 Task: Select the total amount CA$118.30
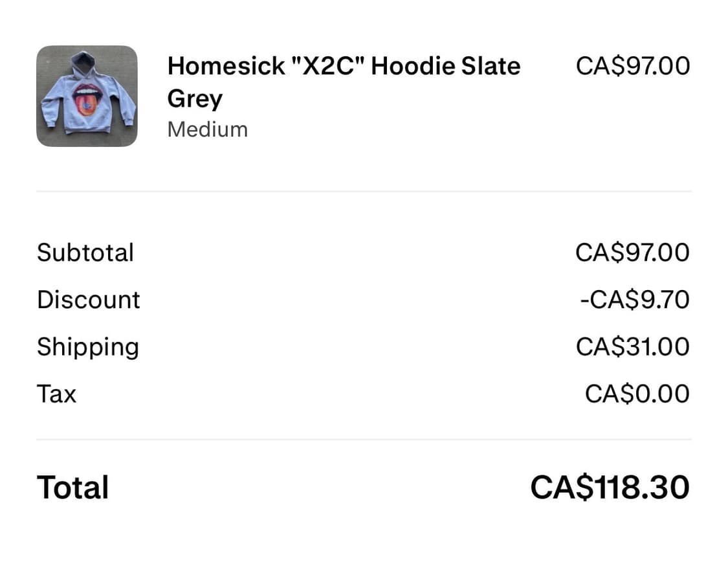[610, 488]
